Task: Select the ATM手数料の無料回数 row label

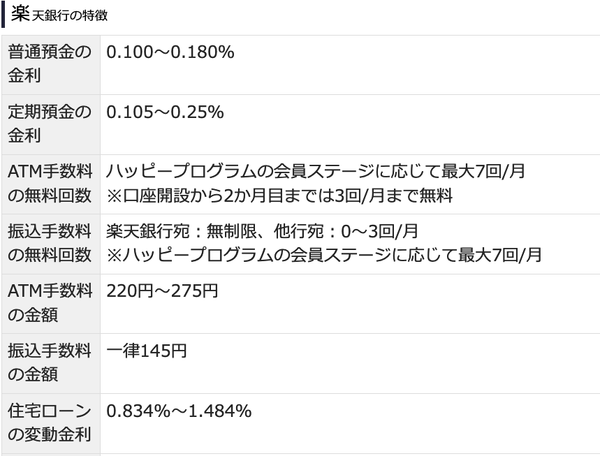Action: pos(49,184)
